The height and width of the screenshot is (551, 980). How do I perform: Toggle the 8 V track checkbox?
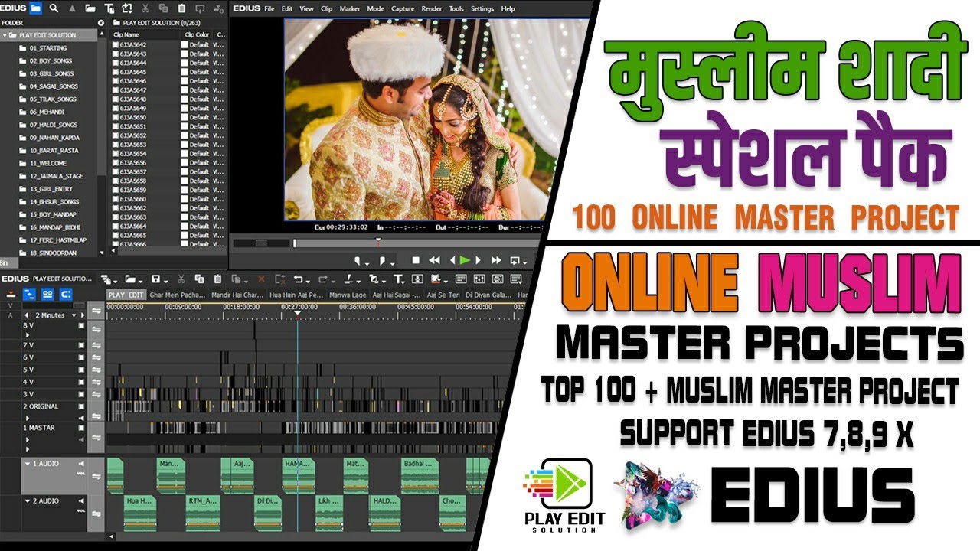[x=81, y=326]
